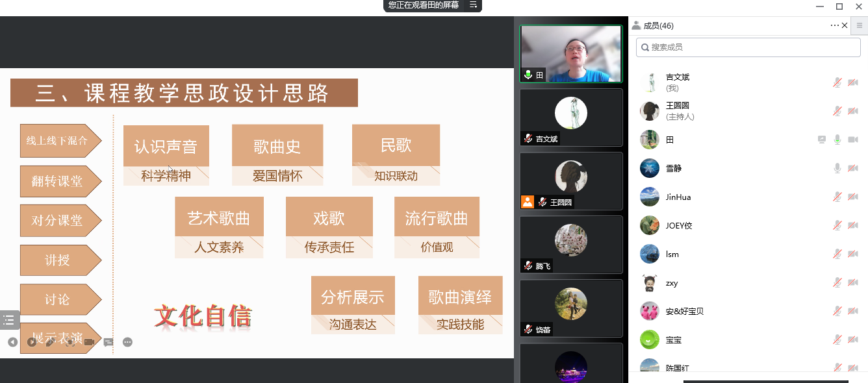Open the subtitles icon in slide toolbar
The width and height of the screenshot is (868, 383).
point(108,342)
